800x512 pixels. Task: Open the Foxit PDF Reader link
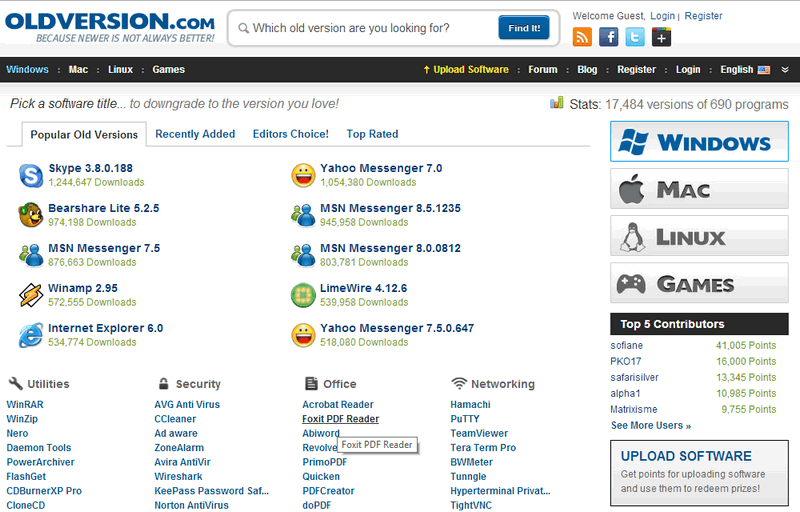tap(340, 419)
